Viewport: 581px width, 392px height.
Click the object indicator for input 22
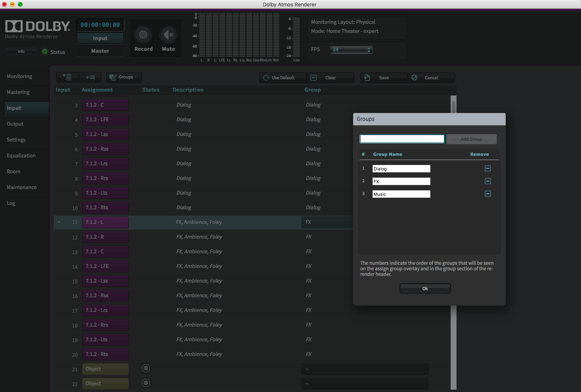point(145,383)
